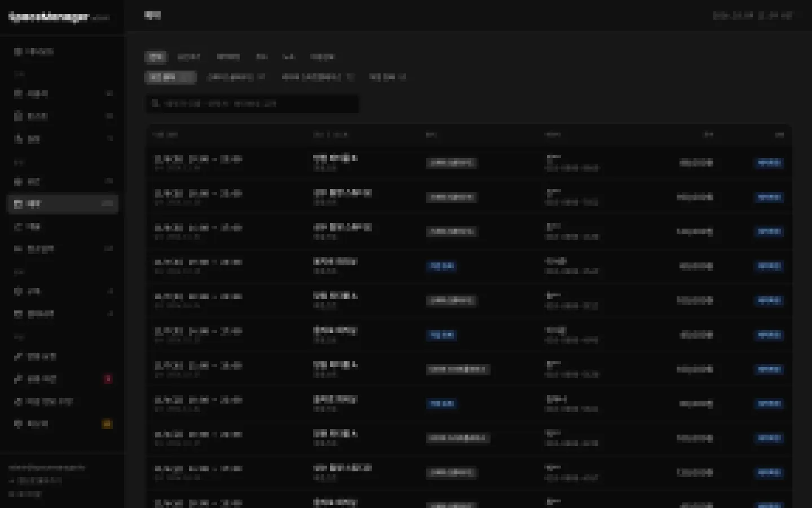The width and height of the screenshot is (812, 508).
Task: Open the sidebar item with red badge
Action: click(x=63, y=379)
